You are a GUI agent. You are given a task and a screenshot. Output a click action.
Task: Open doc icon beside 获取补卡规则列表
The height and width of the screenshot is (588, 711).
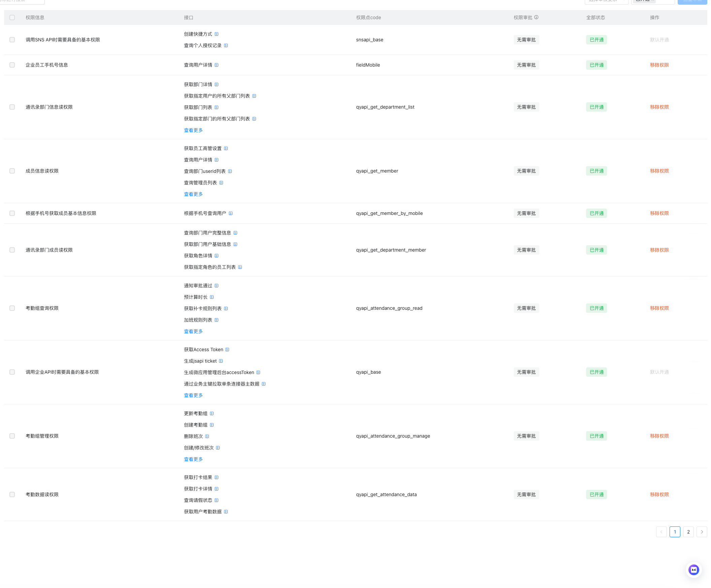point(226,309)
